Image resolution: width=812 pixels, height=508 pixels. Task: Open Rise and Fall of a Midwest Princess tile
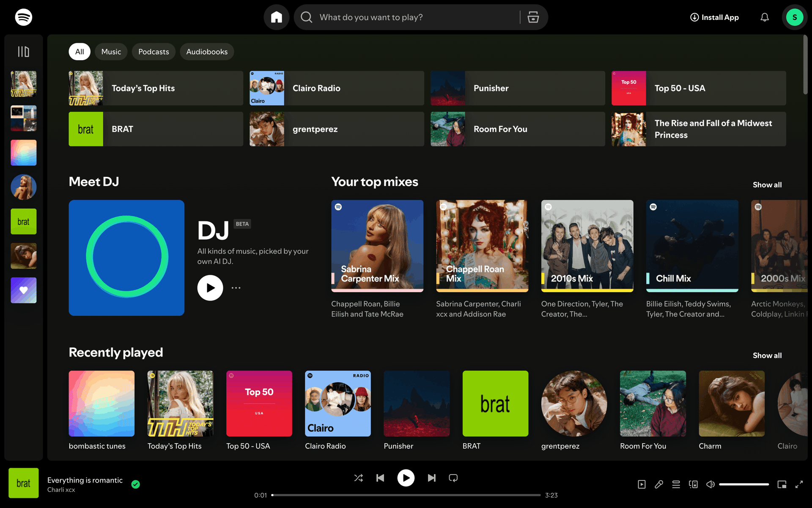[x=699, y=129]
